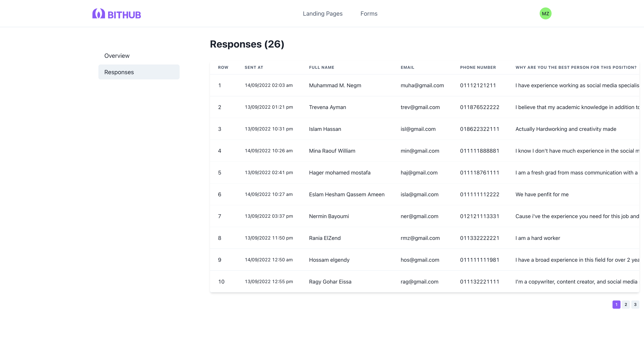Switch to the Forms section
This screenshot has width=644, height=340.
[x=369, y=13]
